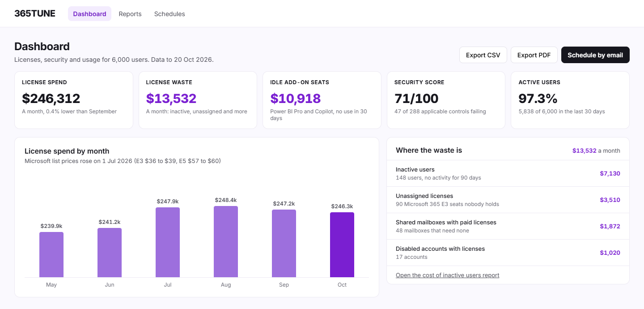Click the '$13,532 a month' panel total
This screenshot has height=309, width=644.
point(596,150)
